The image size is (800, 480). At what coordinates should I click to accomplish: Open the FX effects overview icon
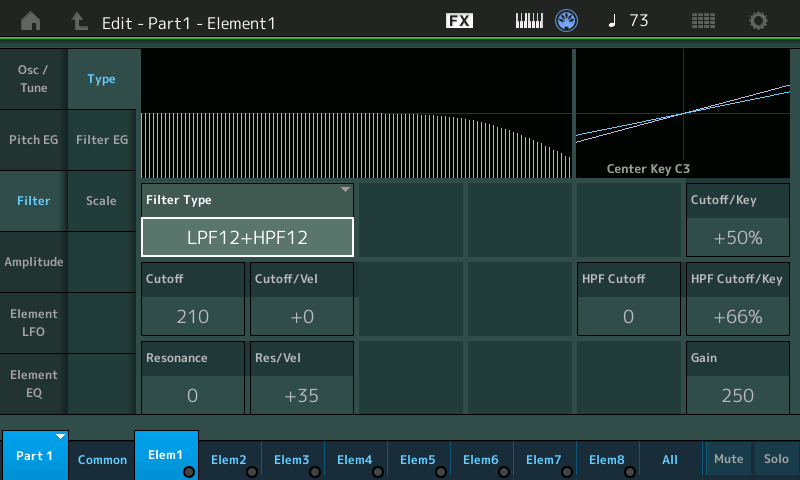tap(459, 21)
